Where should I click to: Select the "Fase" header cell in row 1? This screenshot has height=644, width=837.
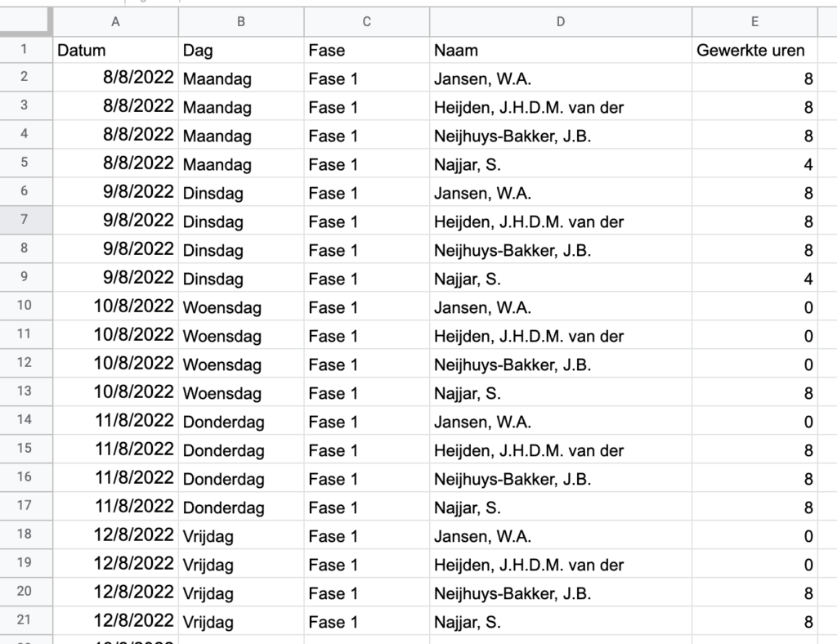[367, 51]
